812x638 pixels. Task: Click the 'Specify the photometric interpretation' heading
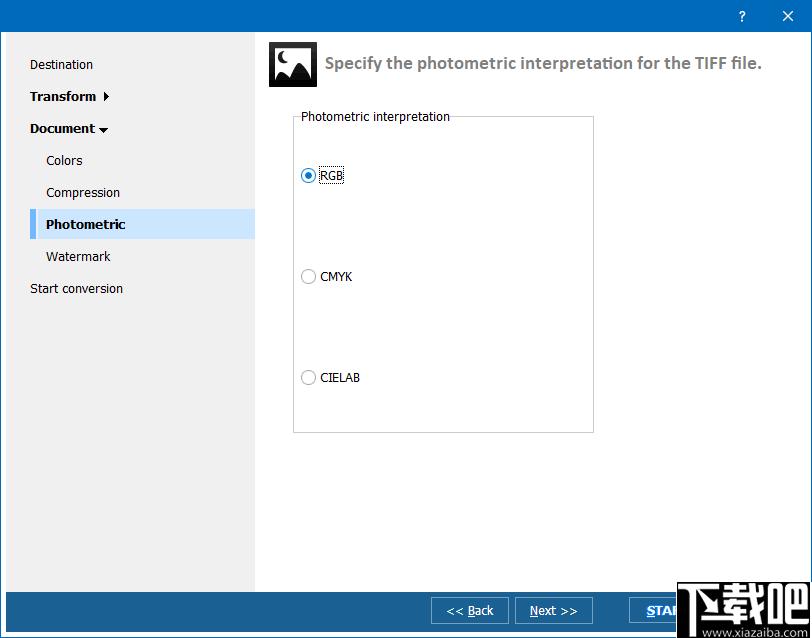tap(543, 64)
